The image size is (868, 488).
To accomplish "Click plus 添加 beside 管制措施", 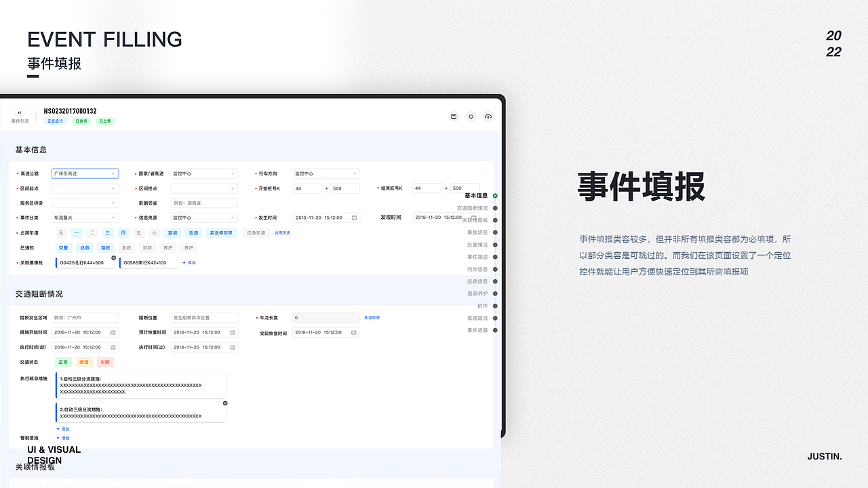I will 62,438.
